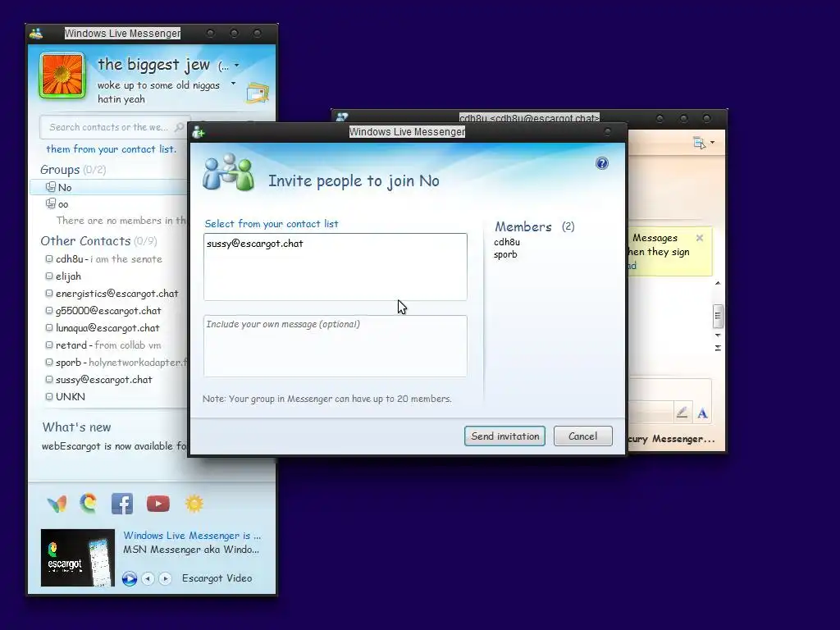Viewport: 840px width, 630px height.
Task: Go to next Escargot video
Action: tap(165, 578)
